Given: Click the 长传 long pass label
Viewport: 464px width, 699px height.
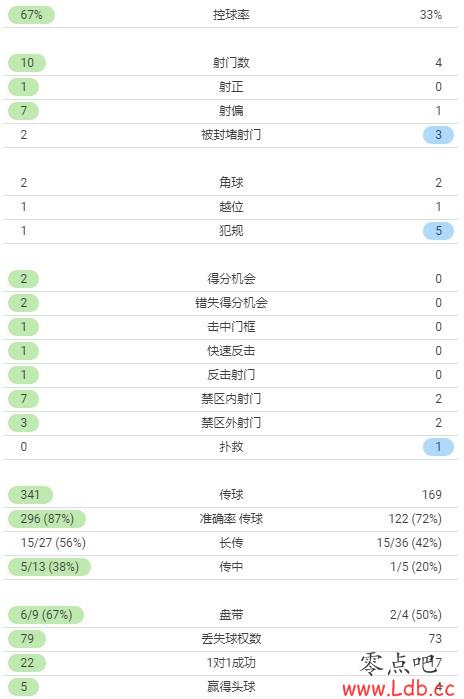Looking at the screenshot, I should pos(231,543).
